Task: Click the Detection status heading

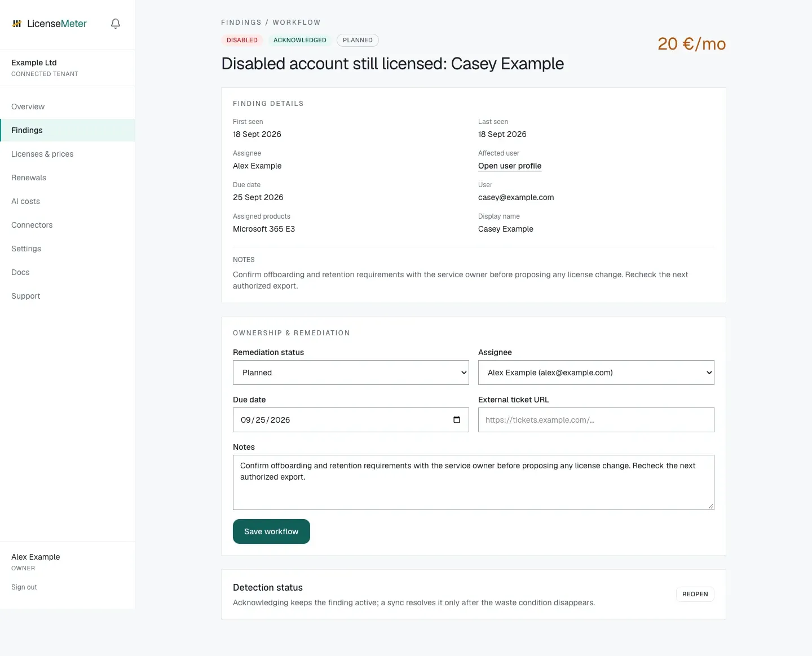Action: pyautogui.click(x=268, y=587)
